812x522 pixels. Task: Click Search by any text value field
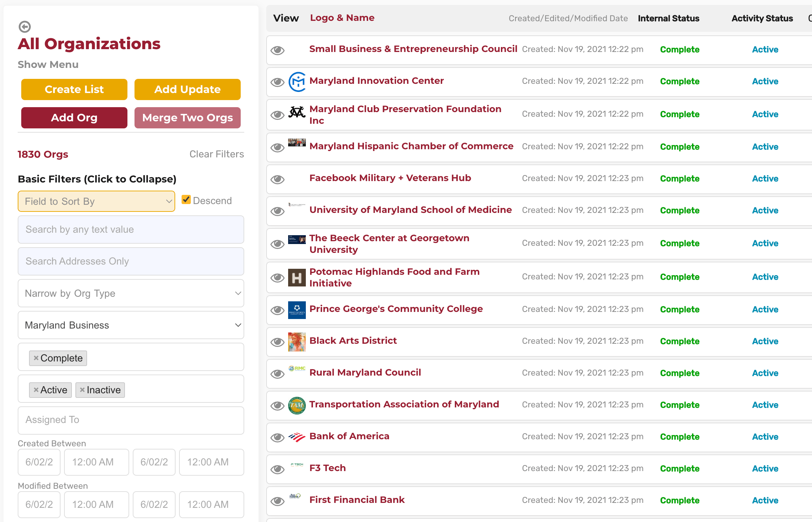pyautogui.click(x=131, y=230)
